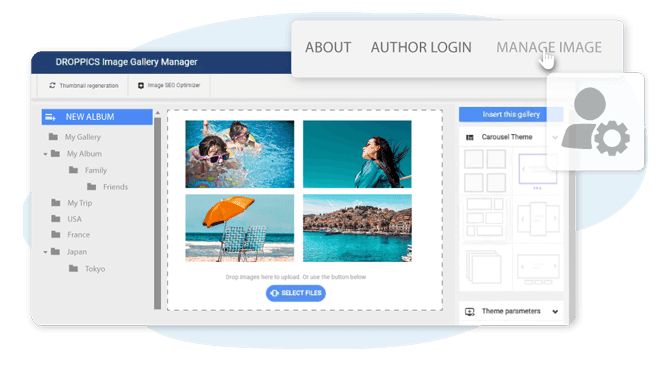Click the SELECT FILES upload button

(x=296, y=293)
